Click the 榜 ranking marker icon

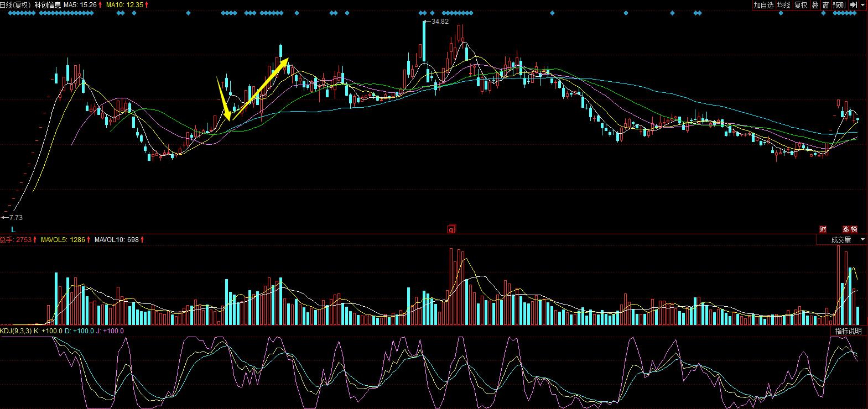point(854,229)
